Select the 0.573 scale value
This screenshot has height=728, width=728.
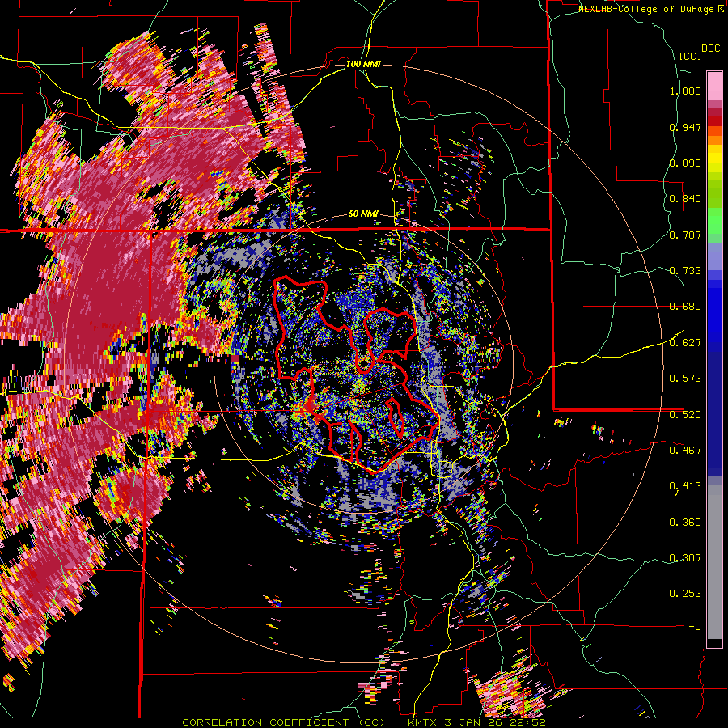[x=685, y=379]
